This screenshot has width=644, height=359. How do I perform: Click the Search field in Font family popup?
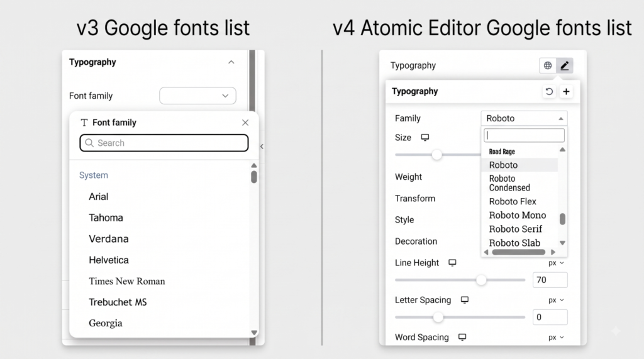164,143
